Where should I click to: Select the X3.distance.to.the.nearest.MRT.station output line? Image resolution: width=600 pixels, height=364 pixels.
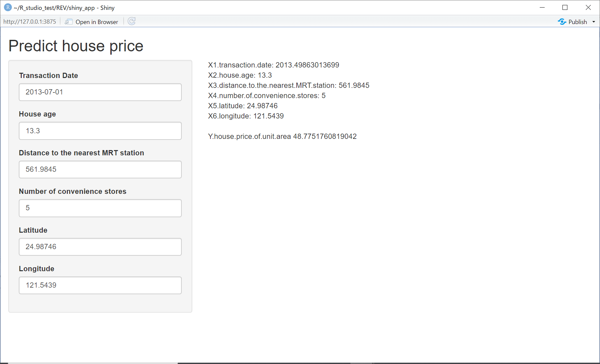pyautogui.click(x=289, y=86)
